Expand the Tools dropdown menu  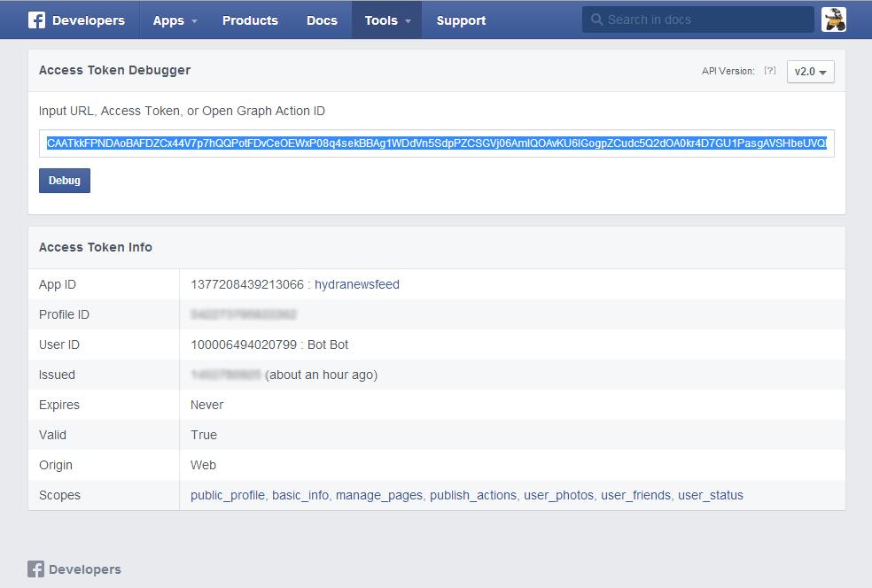tap(387, 20)
